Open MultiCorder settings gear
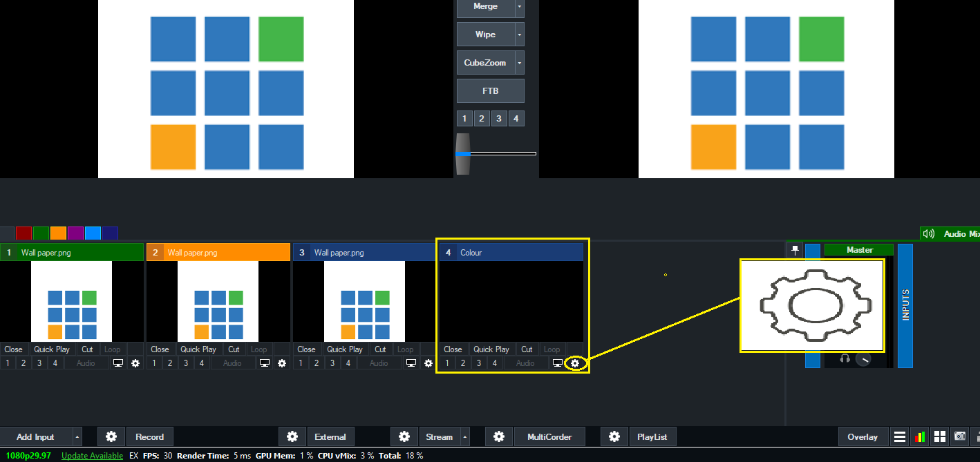The width and height of the screenshot is (980, 462). (499, 436)
